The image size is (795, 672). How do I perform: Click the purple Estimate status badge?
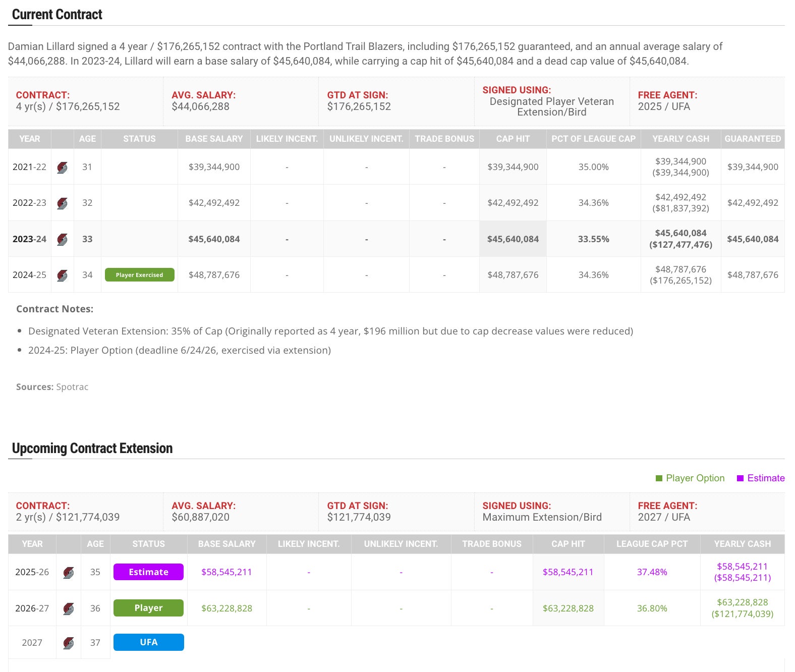pos(148,572)
